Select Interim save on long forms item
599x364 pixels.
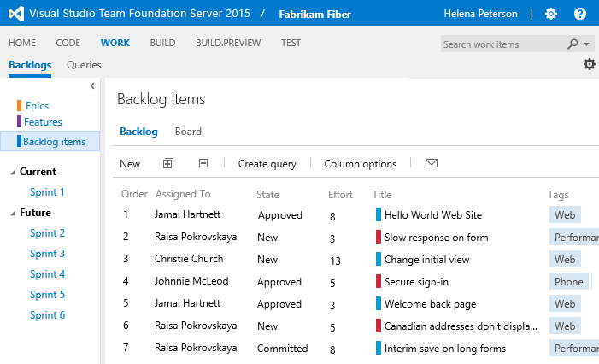(x=445, y=349)
